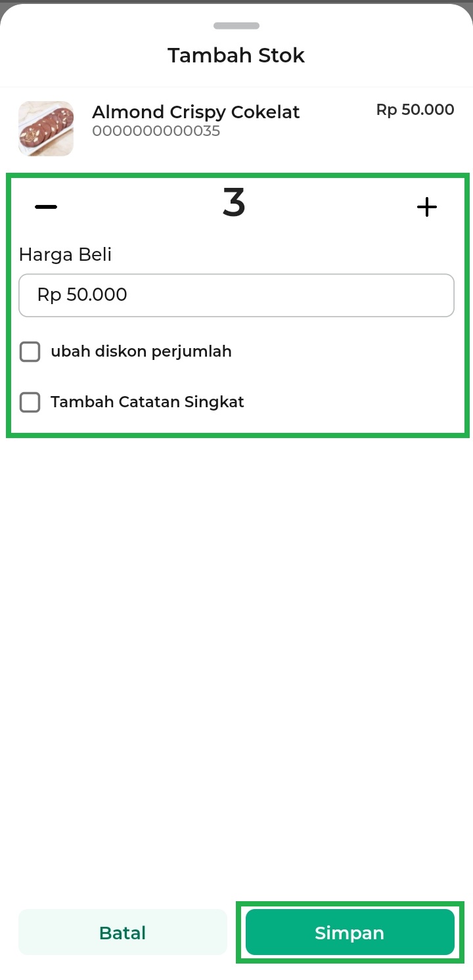
Task: Tap the Harga Beli label
Action: tap(66, 254)
